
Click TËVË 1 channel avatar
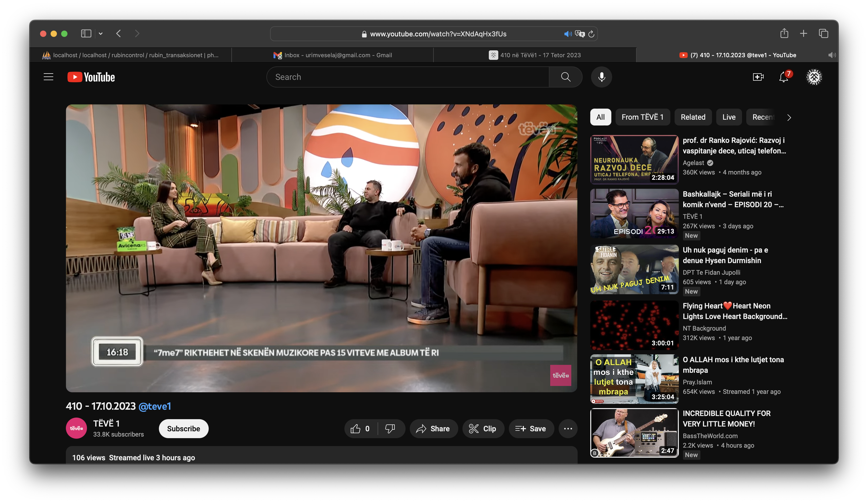click(x=76, y=428)
